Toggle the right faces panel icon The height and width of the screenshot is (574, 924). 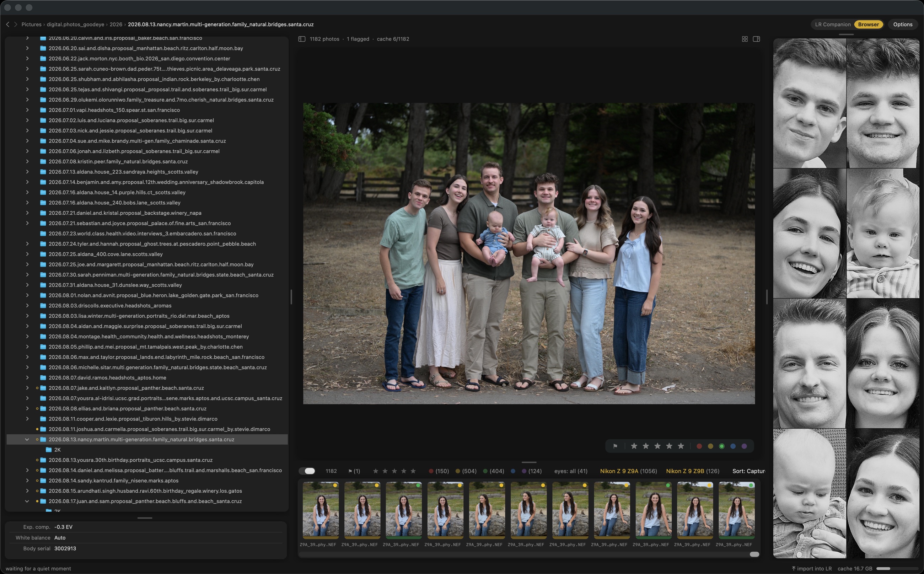coord(756,39)
